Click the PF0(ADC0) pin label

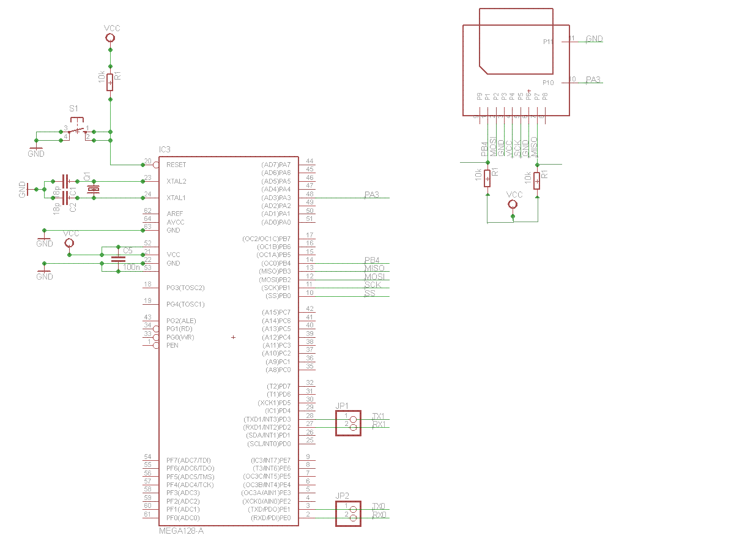point(183,518)
